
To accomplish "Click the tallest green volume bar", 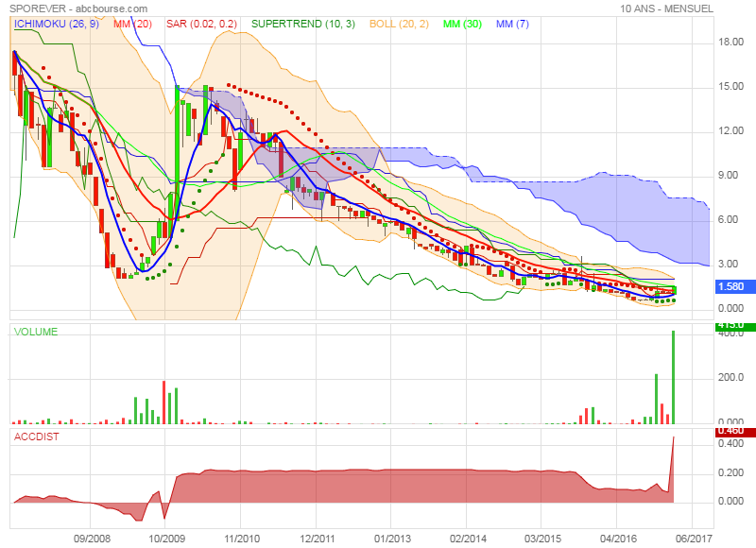I will 673,377.
